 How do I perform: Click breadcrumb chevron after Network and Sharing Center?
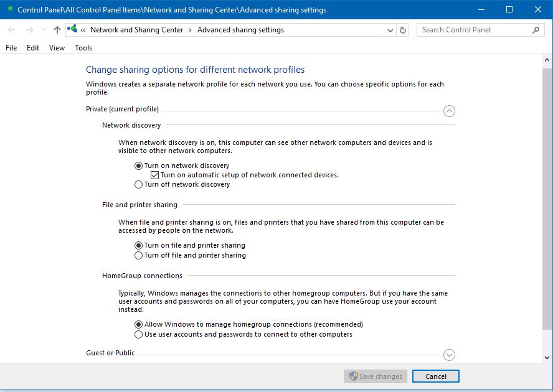(x=190, y=30)
